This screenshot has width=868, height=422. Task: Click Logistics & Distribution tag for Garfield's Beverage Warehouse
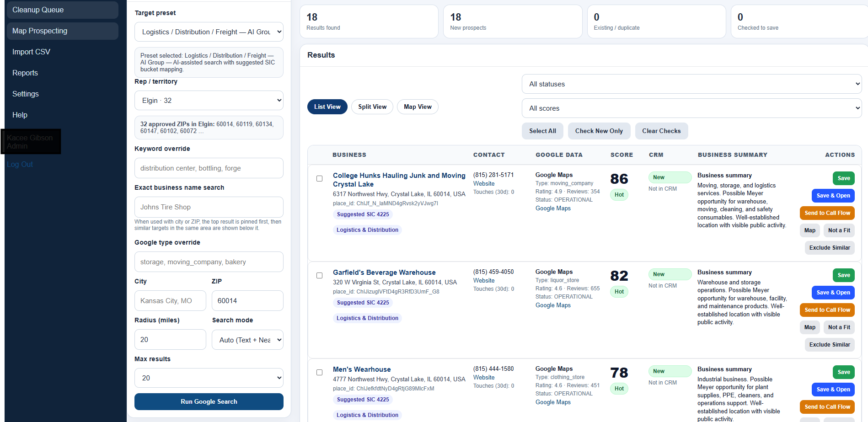(x=367, y=318)
